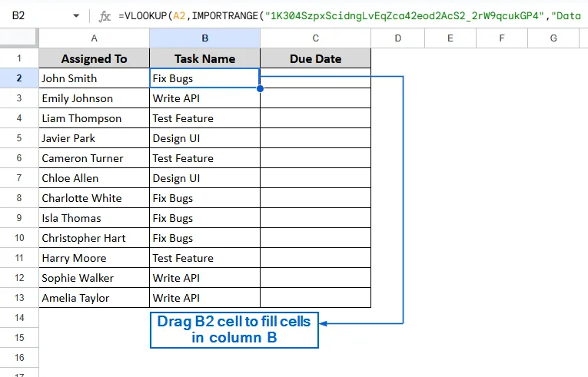Select 'Write API' cell beside Emily Johnson

click(204, 98)
